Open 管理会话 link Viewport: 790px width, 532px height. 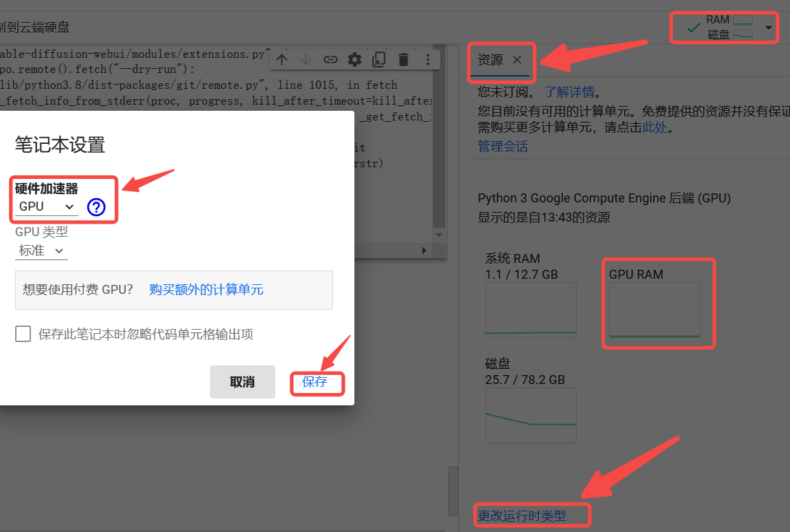coord(502,146)
